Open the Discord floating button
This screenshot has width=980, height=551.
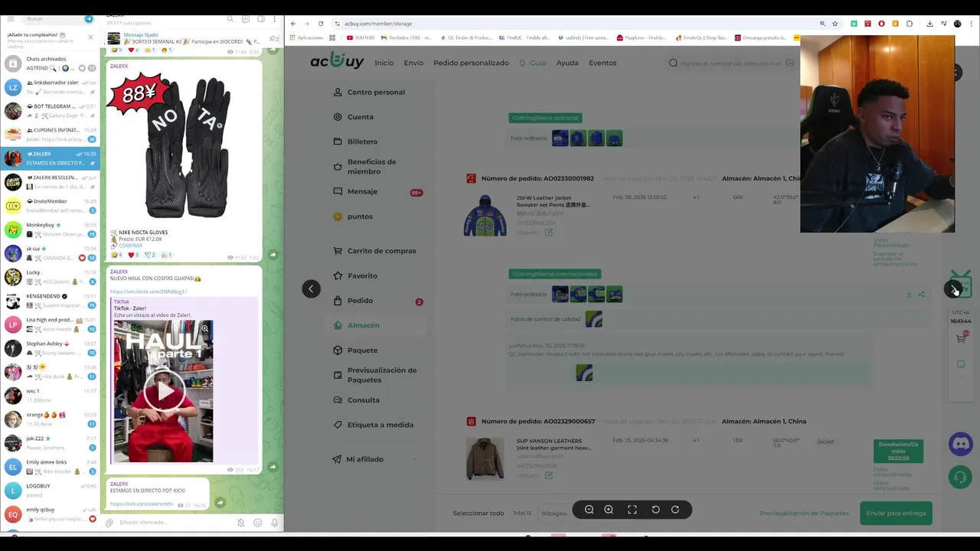click(960, 444)
